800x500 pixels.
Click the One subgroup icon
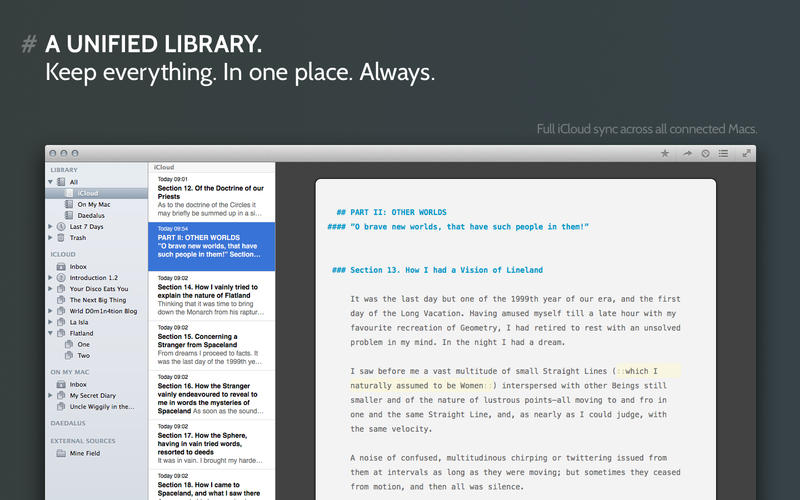[x=69, y=344]
